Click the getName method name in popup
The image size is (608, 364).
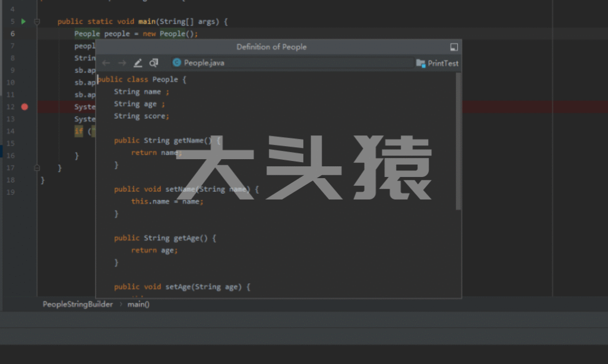pyautogui.click(x=188, y=141)
